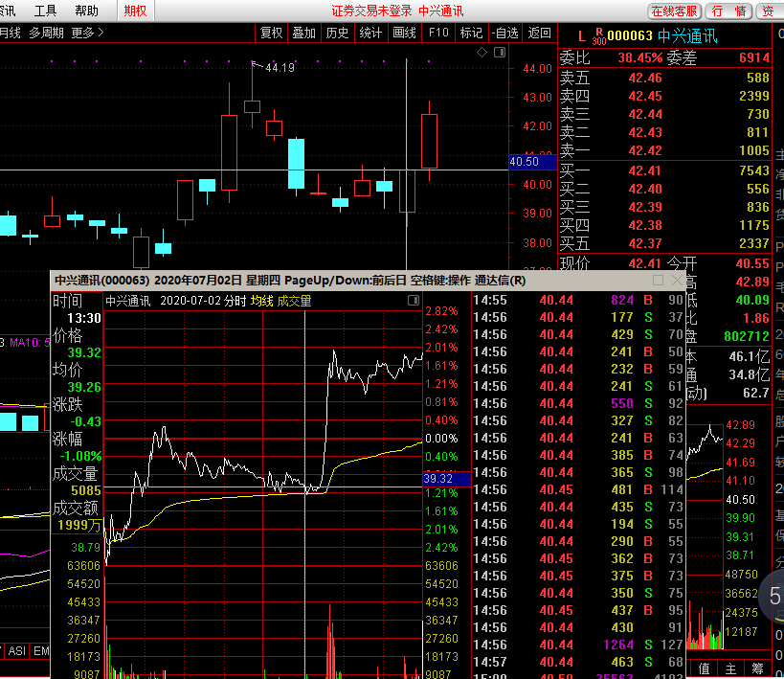Viewport: 784px width, 679px height.
Task: Activate the 画线 drawing tool
Action: click(x=404, y=33)
